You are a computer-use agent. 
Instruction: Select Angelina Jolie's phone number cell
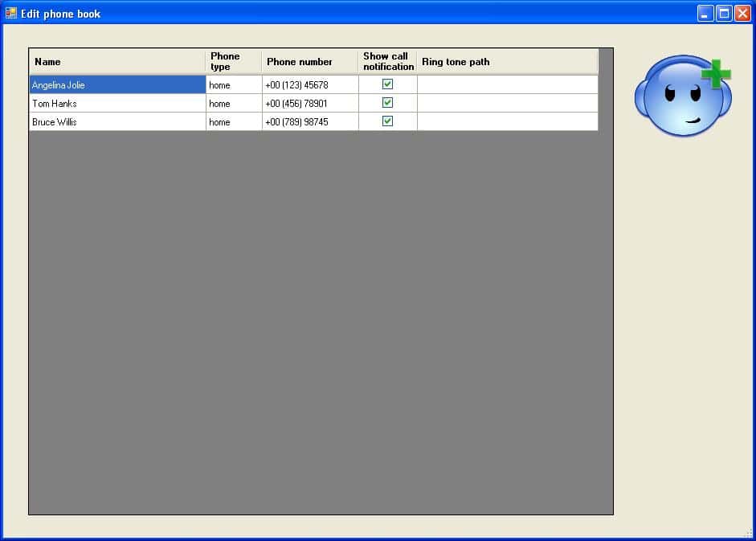click(x=309, y=85)
